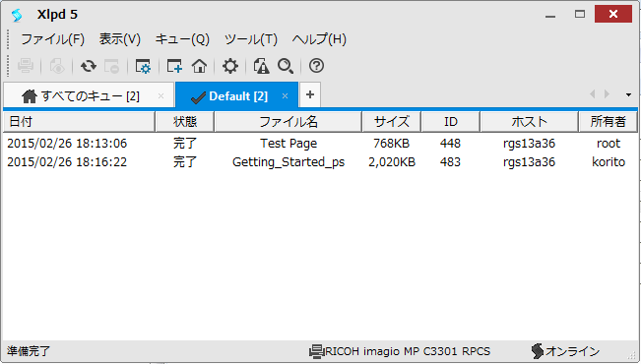The height and width of the screenshot is (364, 641).
Task: Click the 2,020KB size cell
Action: [392, 162]
